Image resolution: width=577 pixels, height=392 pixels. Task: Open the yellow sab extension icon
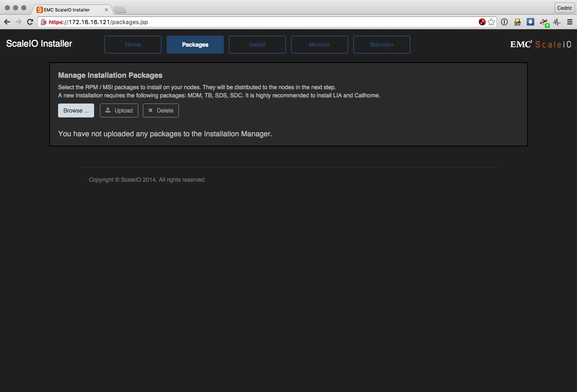[x=518, y=22]
